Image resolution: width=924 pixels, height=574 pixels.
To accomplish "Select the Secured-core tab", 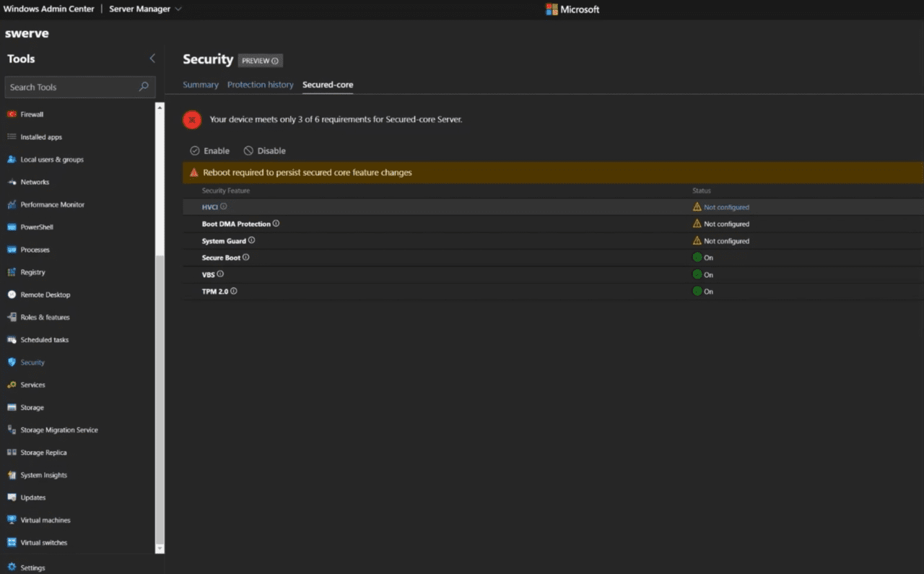I will (x=328, y=84).
